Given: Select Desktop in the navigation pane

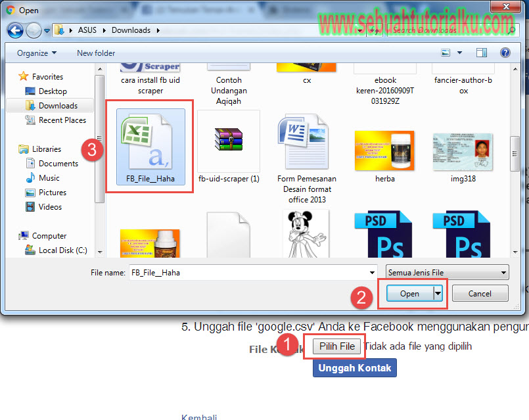Looking at the screenshot, I should [x=46, y=91].
